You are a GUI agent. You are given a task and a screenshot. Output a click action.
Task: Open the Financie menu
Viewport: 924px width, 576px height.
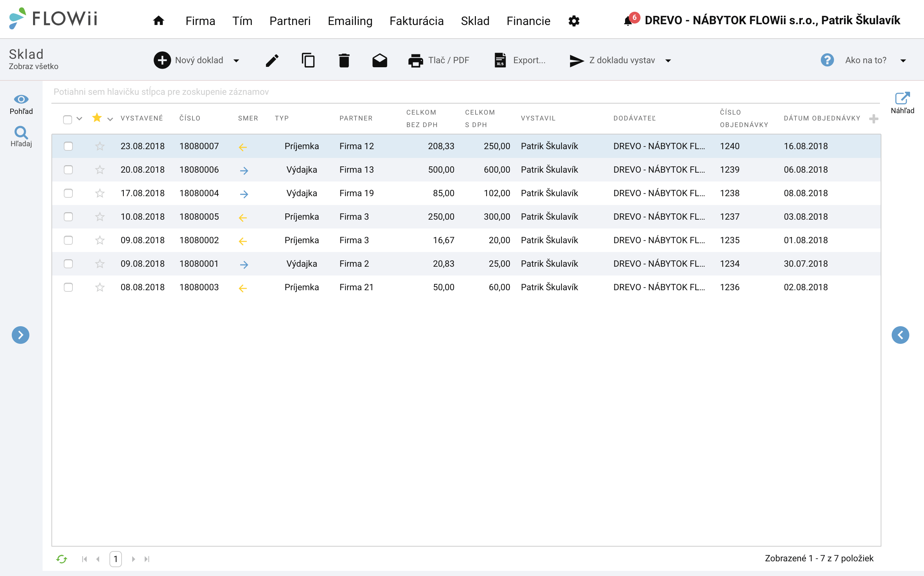(528, 21)
